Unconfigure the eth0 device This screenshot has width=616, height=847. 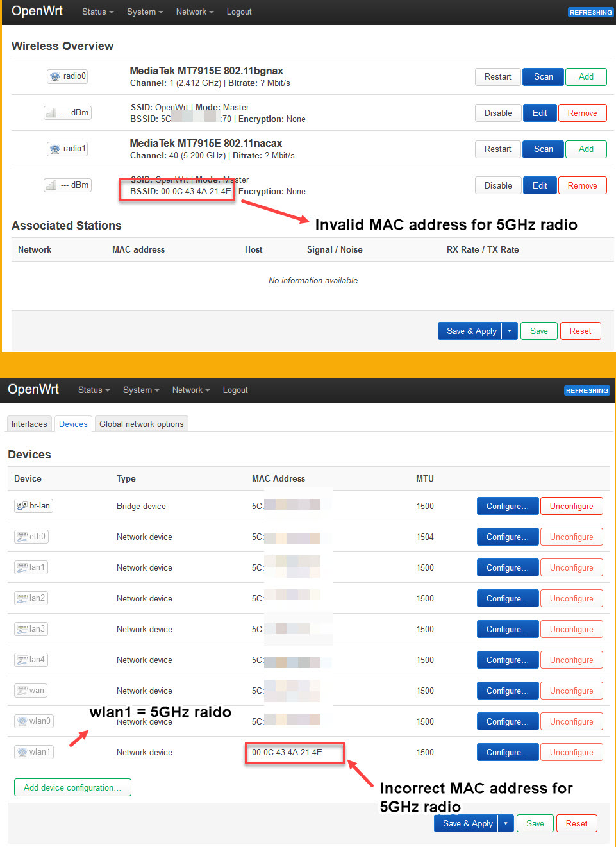(x=572, y=537)
